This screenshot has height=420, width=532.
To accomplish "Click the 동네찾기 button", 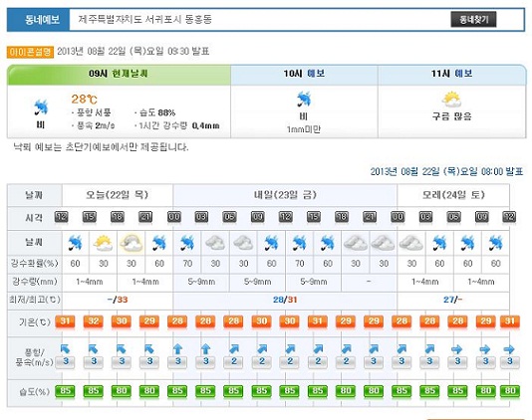I will pos(473,19).
